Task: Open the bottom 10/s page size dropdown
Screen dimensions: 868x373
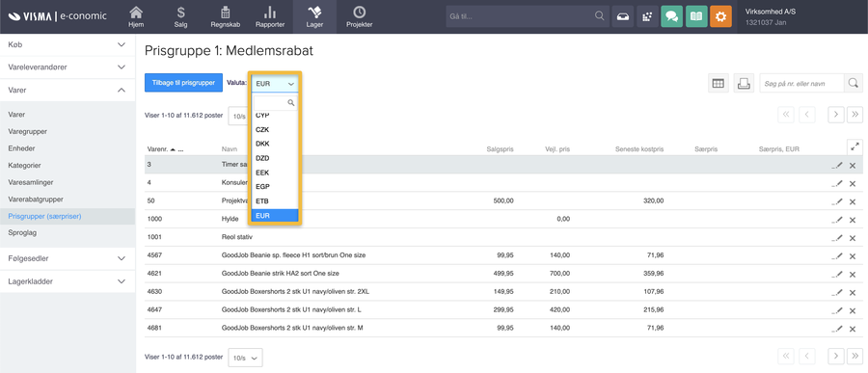Action: coord(245,358)
